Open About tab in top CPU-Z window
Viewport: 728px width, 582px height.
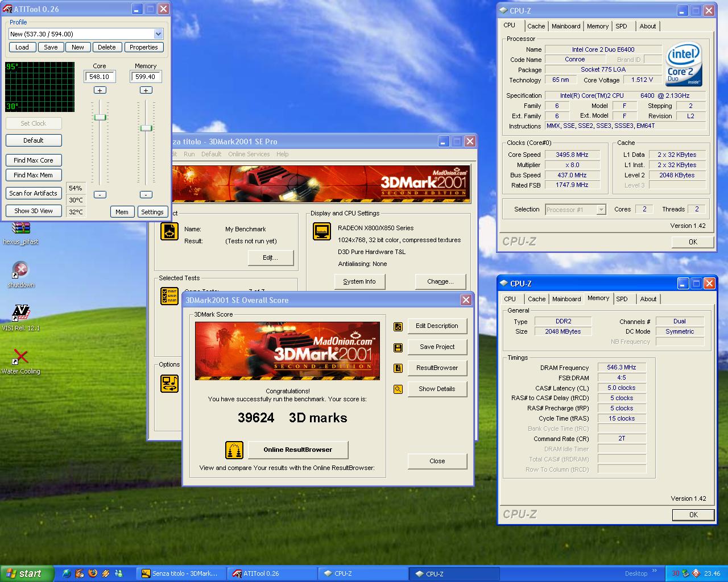point(647,26)
